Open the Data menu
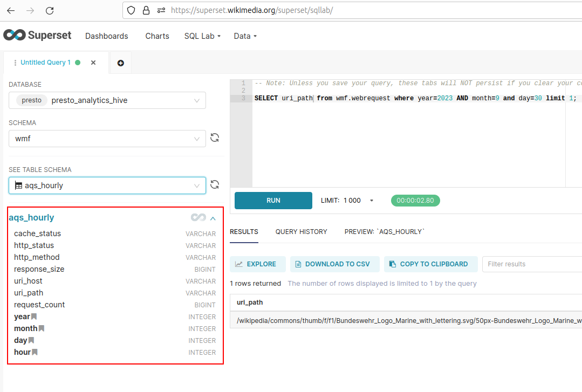This screenshot has height=392, width=582. click(x=245, y=36)
